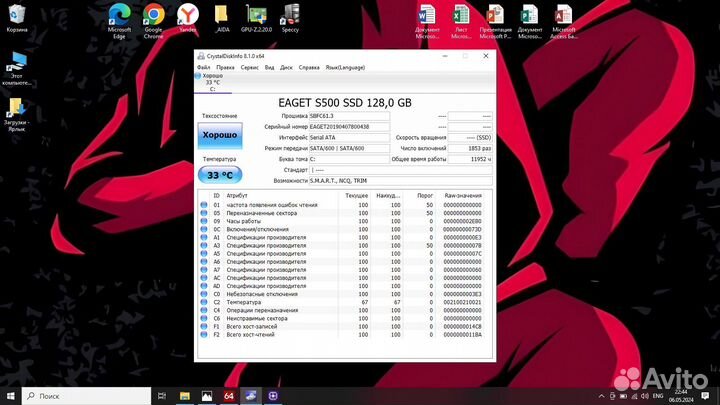Image resolution: width=720 pixels, height=405 pixels.
Task: Open the purple app on the taskbar
Action: [x=273, y=395]
